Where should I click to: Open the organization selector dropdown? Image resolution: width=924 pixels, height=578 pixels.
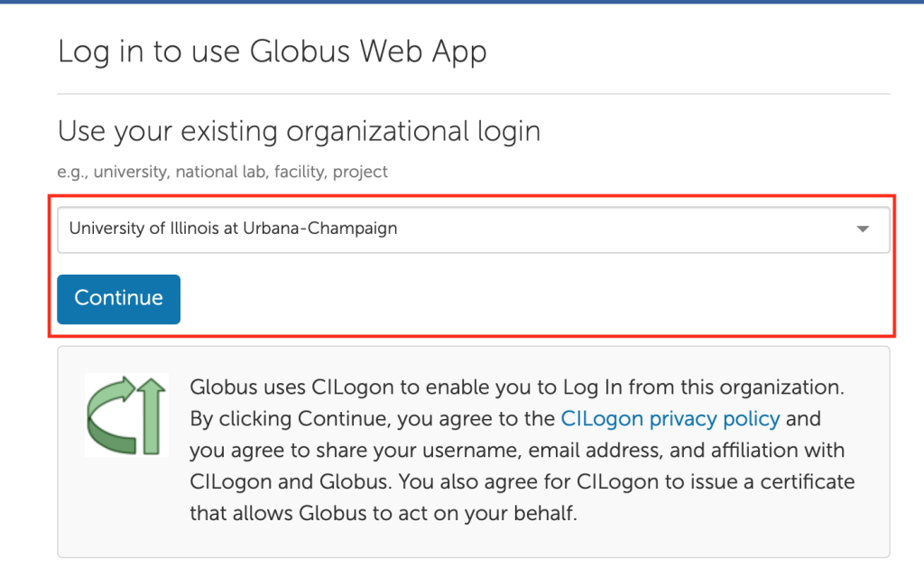coord(473,229)
